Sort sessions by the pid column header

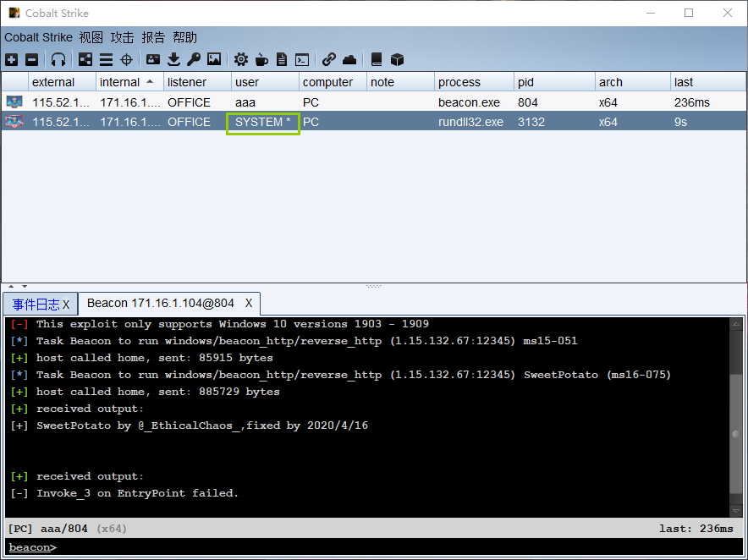pos(554,82)
